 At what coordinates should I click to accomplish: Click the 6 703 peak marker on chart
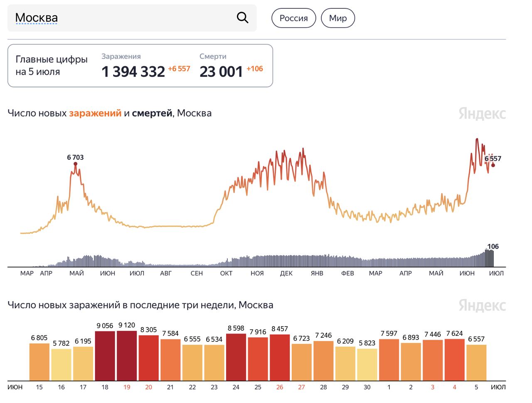(x=75, y=164)
